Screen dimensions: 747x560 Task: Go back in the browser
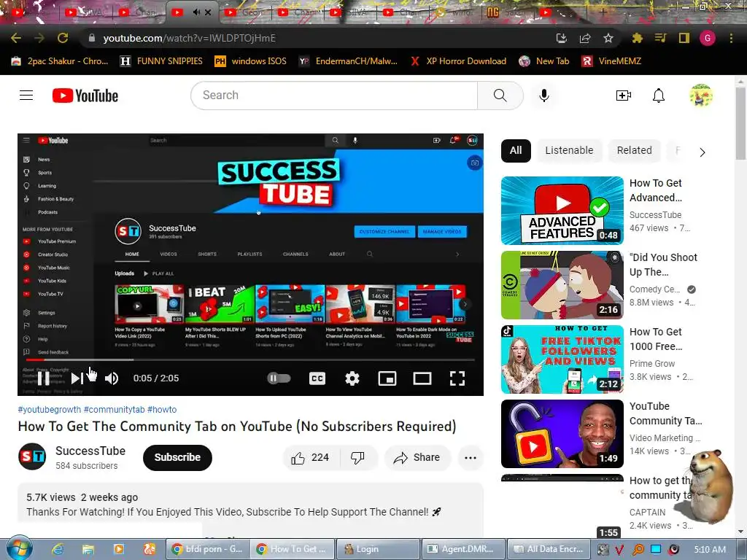(16, 38)
